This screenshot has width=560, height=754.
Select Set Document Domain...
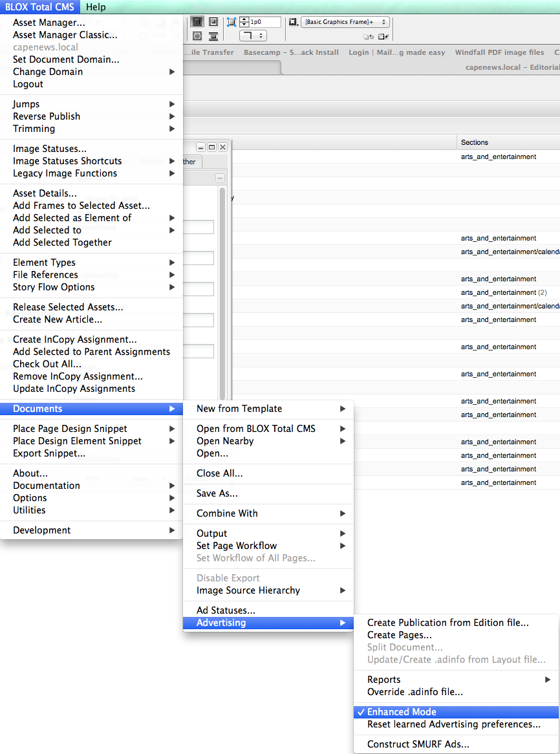91,59
